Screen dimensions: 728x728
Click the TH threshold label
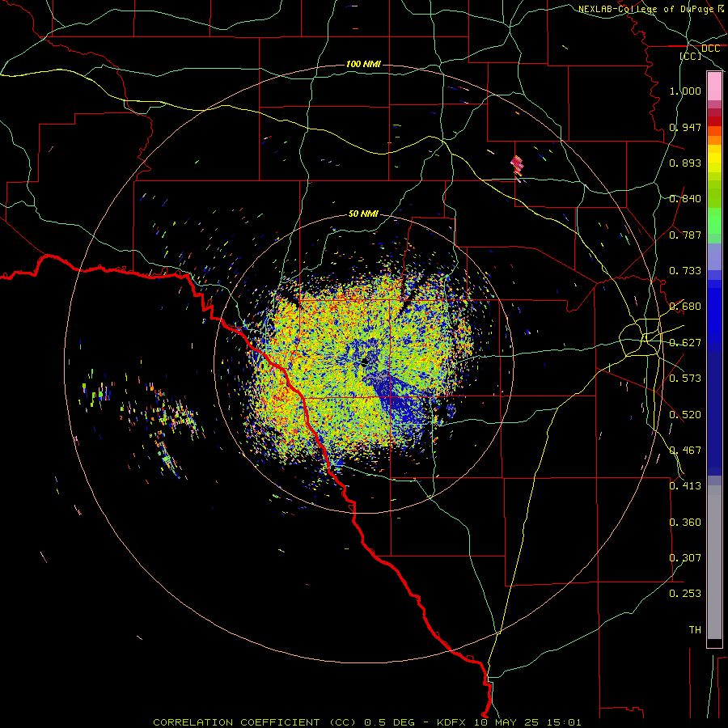(695, 630)
